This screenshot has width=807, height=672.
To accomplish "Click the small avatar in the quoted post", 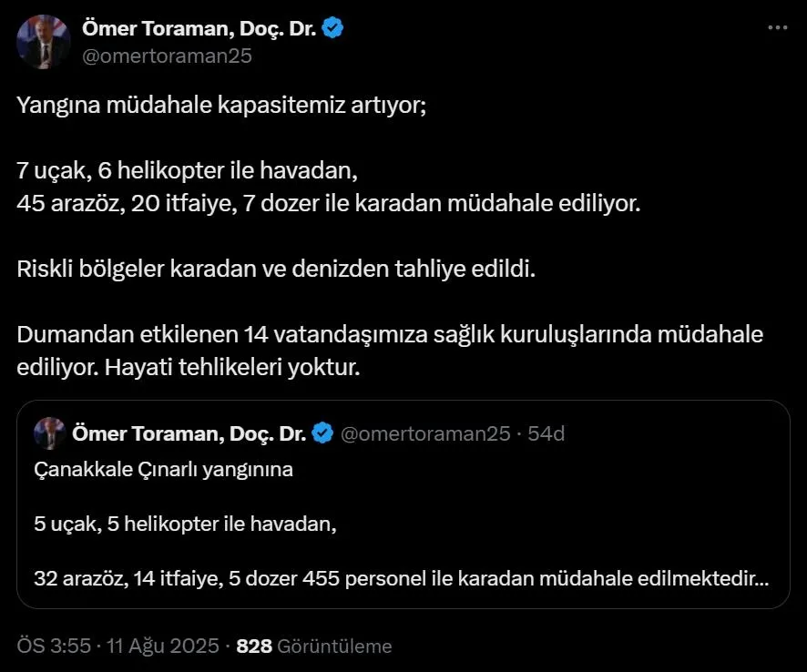I will (49, 433).
